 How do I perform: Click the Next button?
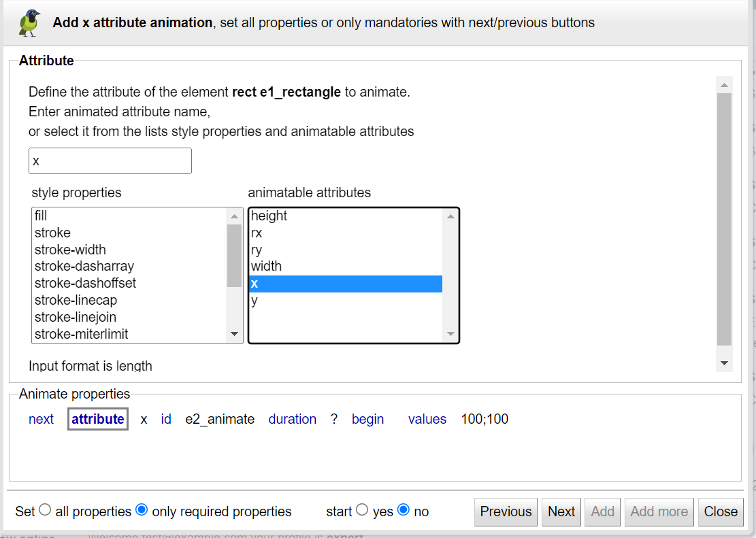[561, 511]
